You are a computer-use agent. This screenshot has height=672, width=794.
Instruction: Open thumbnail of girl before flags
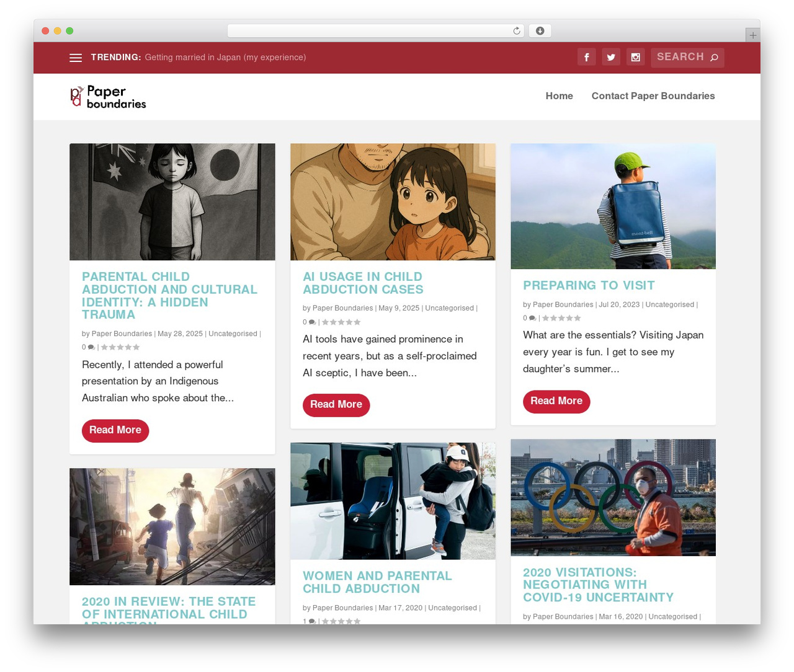172,202
